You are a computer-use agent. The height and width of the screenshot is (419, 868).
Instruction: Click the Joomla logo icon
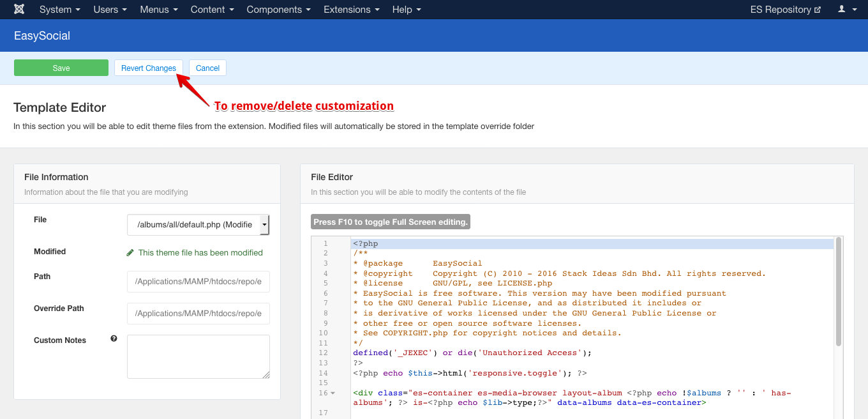point(20,10)
